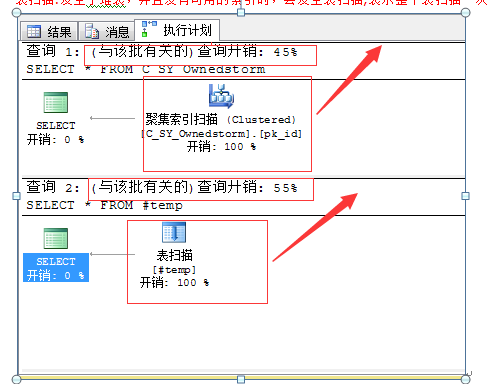Image resolution: width=491 pixels, height=384 pixels.
Task: Click 开销: 100 % under 表扫描
Action: 174,283
